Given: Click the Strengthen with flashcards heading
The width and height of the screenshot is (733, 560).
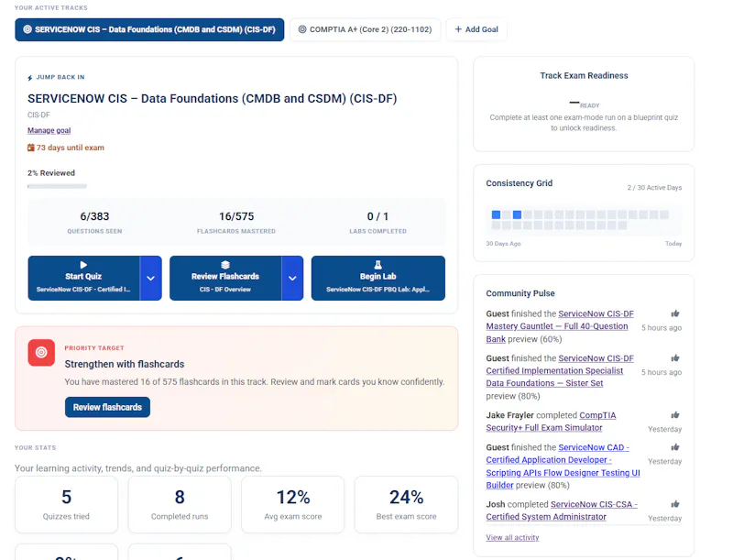Looking at the screenshot, I should (125, 364).
